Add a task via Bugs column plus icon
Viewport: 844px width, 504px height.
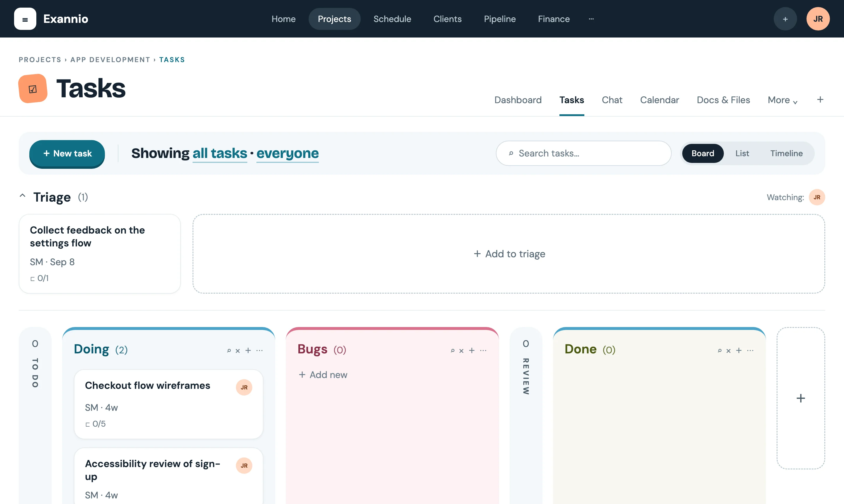pyautogui.click(x=472, y=350)
